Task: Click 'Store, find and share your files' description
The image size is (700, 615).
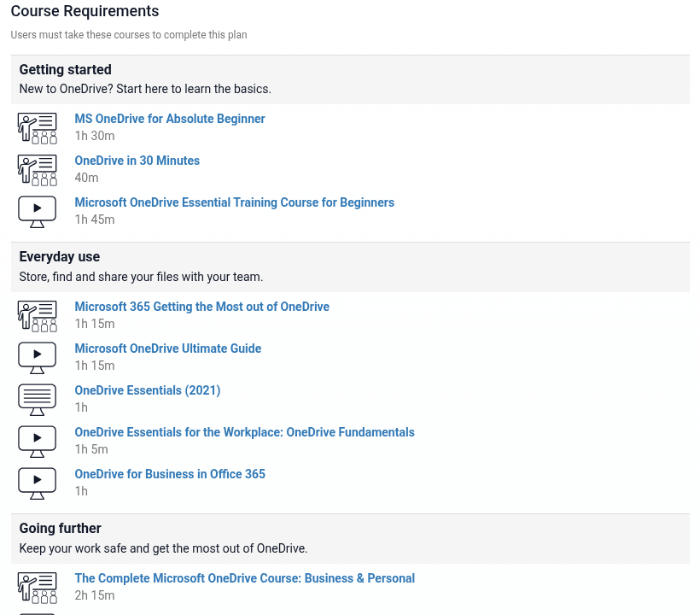Action: tap(141, 277)
